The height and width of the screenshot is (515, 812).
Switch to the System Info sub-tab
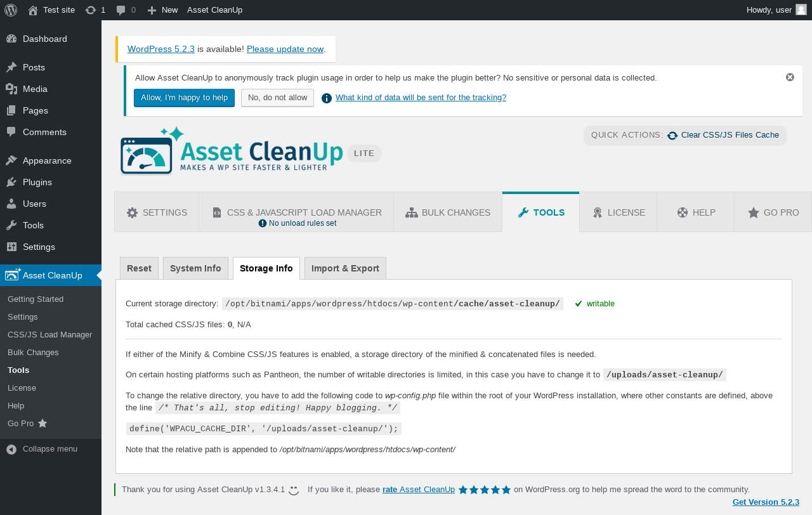195,268
